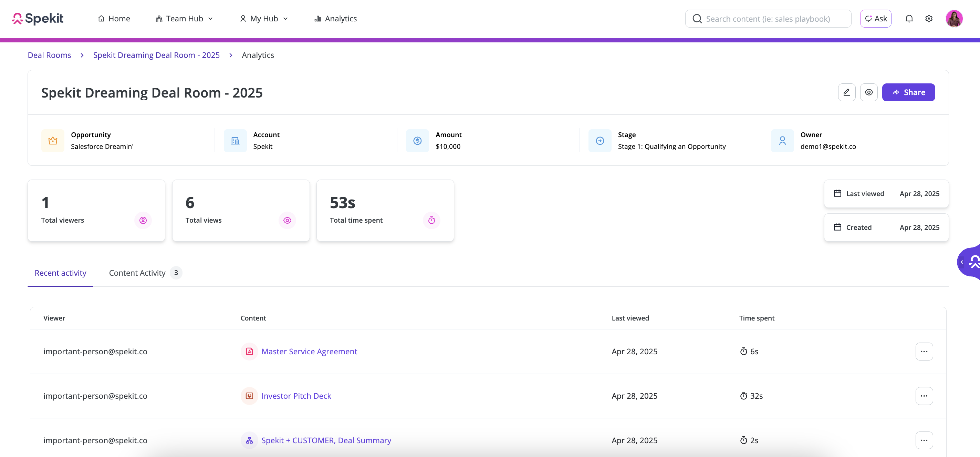
Task: Click the Created calendar icon
Action: (x=837, y=227)
